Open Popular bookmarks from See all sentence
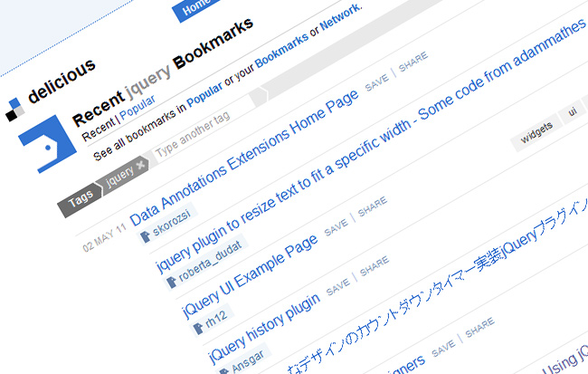This screenshot has width=588, height=374. click(204, 94)
